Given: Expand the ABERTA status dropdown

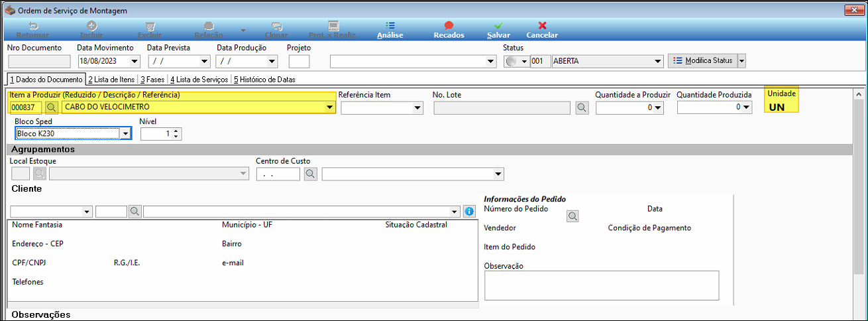Looking at the screenshot, I should pos(658,62).
